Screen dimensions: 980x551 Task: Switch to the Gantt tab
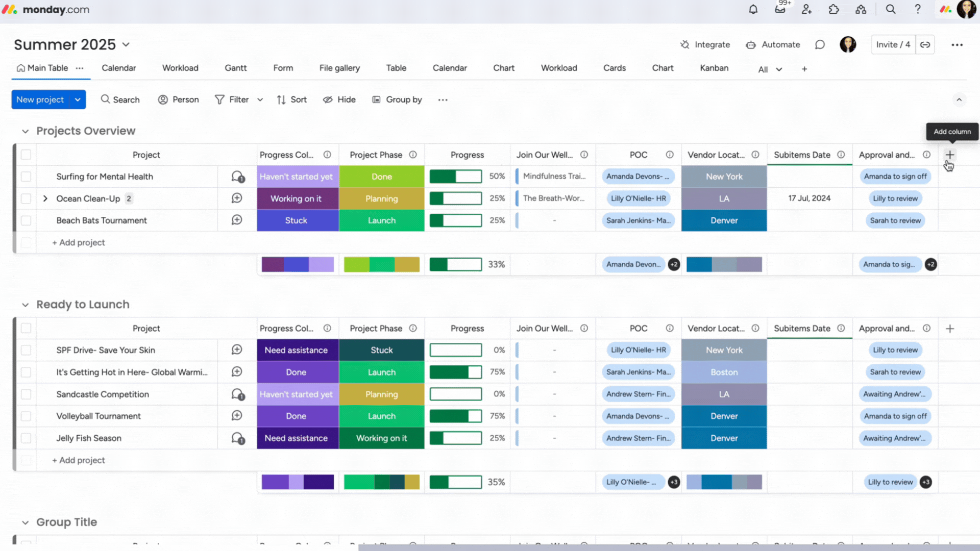tap(235, 68)
